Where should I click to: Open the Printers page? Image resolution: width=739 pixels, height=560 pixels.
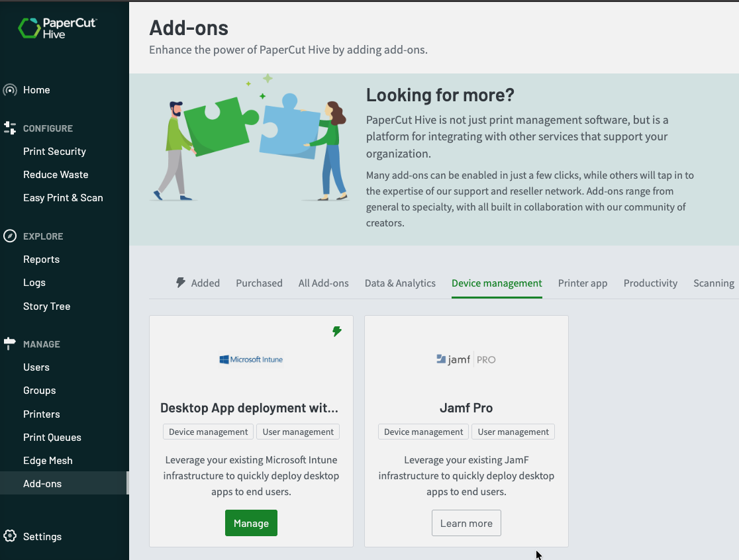pyautogui.click(x=42, y=414)
